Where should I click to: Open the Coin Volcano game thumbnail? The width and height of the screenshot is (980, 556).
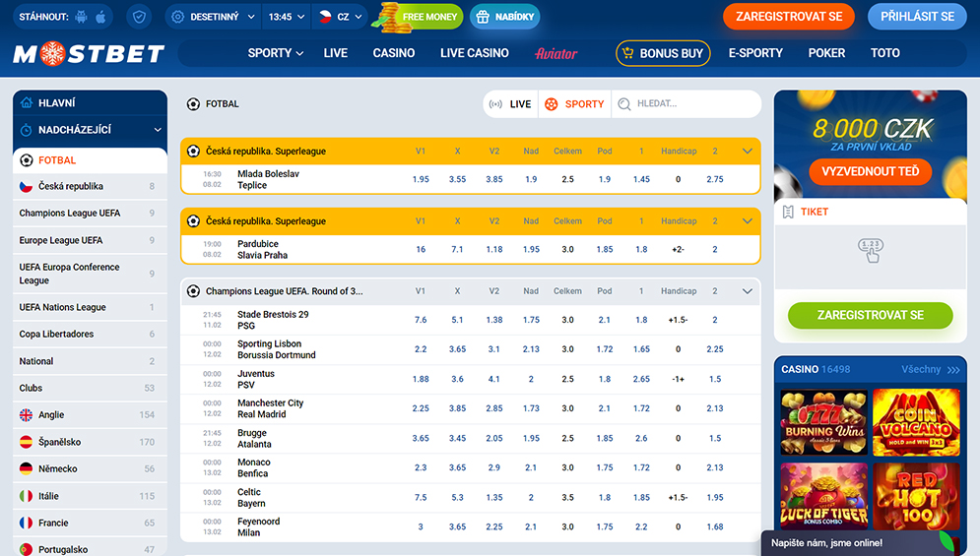(916, 422)
